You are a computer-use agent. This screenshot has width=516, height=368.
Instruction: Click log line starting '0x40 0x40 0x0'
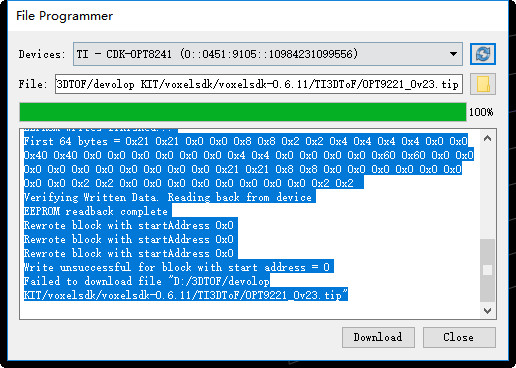249,155
